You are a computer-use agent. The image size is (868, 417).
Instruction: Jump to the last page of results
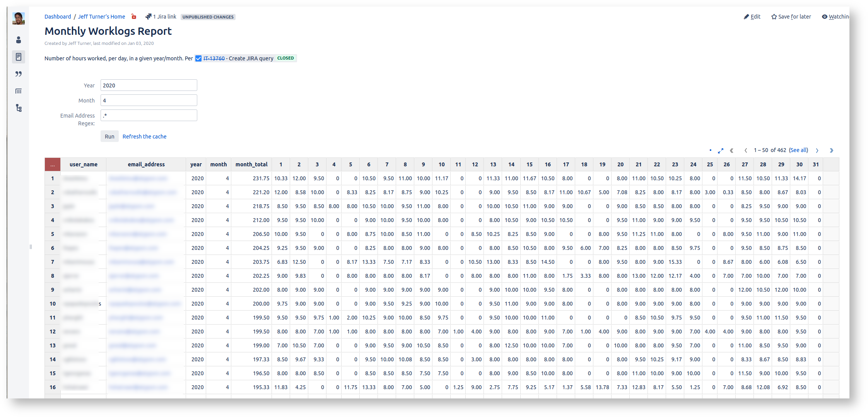click(x=831, y=150)
